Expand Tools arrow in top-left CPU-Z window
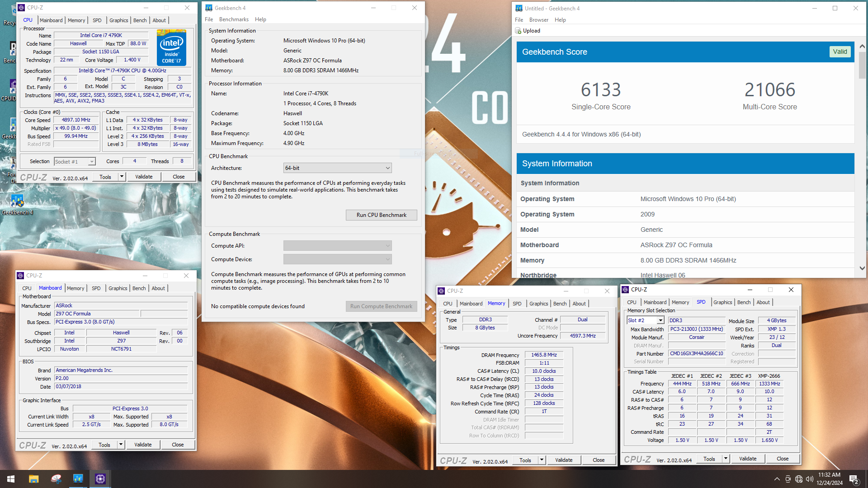Screen dimensions: 868x488 point(122,177)
